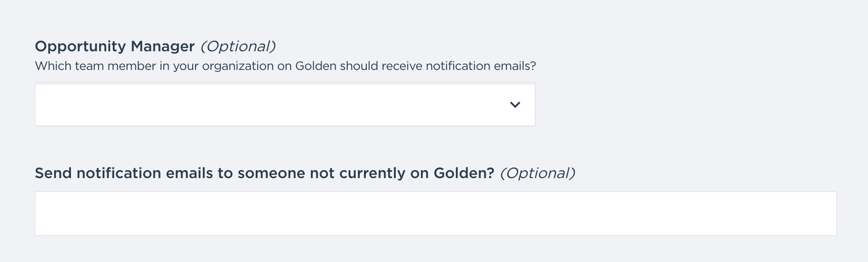Click Optional after the Send notification emails question
This screenshot has height=262, width=868.
click(x=537, y=173)
